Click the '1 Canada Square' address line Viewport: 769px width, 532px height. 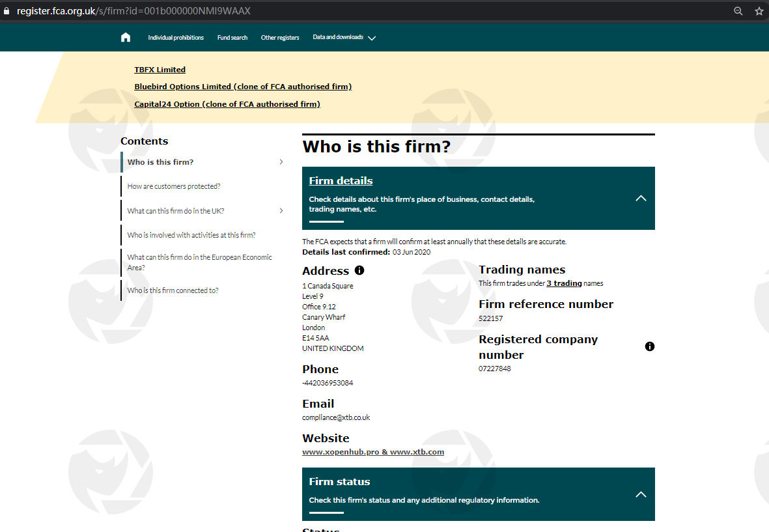coord(328,286)
